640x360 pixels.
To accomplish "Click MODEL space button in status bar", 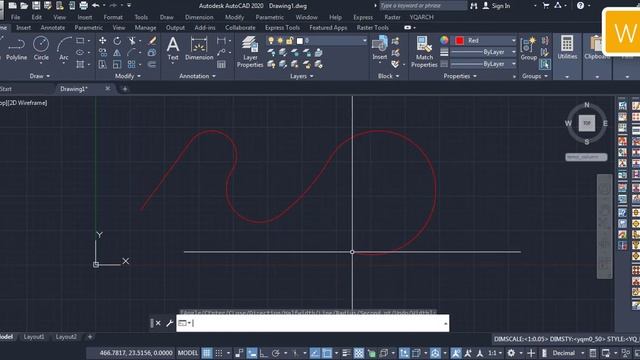I will (x=188, y=353).
